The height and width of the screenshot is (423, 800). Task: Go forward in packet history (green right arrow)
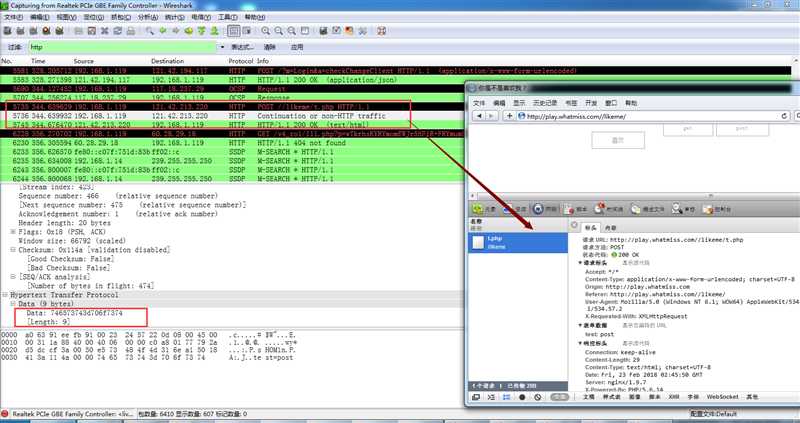[176, 31]
